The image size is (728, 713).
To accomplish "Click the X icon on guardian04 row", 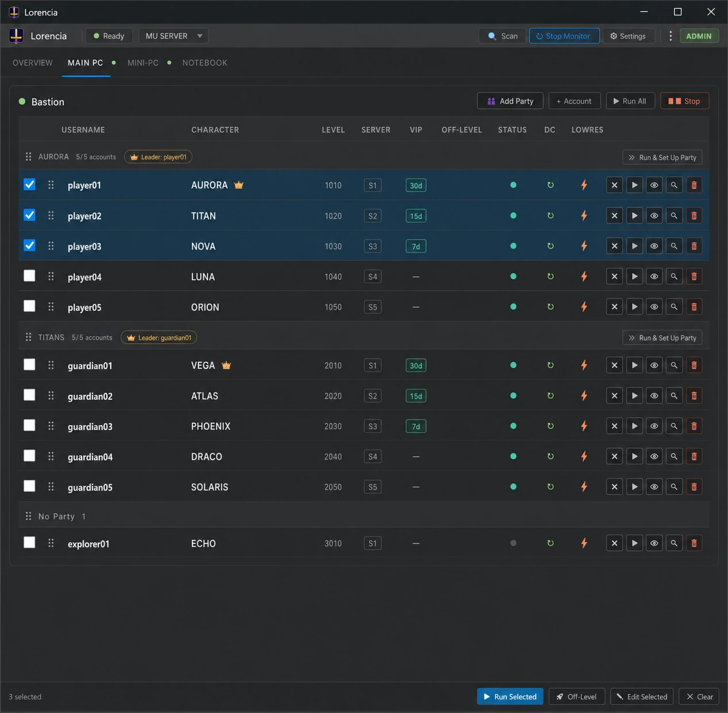I will [x=614, y=457].
